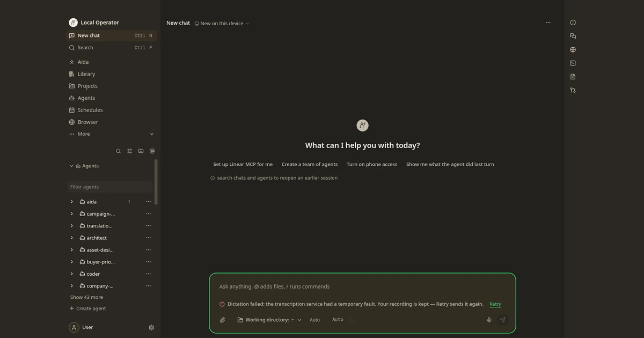Click the Local Operator logo icon
This screenshot has height=338, width=644.
tap(73, 23)
